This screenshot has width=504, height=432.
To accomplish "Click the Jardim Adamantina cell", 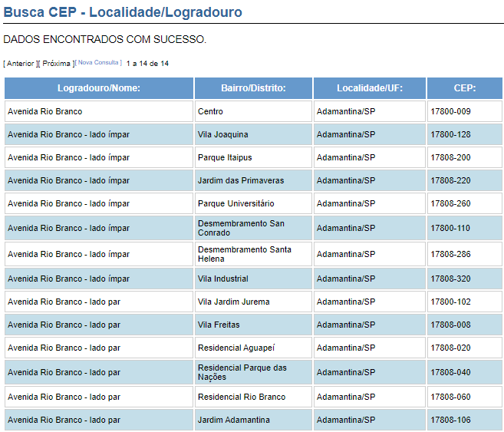I will click(x=253, y=420).
